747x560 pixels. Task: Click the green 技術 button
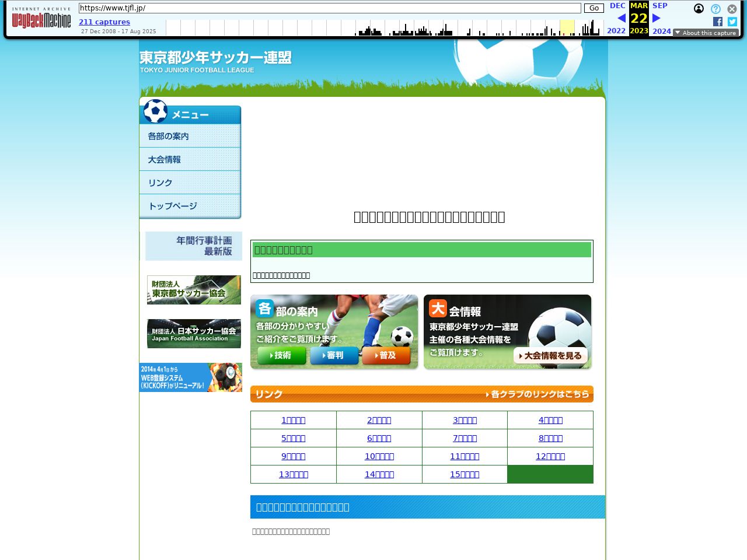[x=281, y=355]
